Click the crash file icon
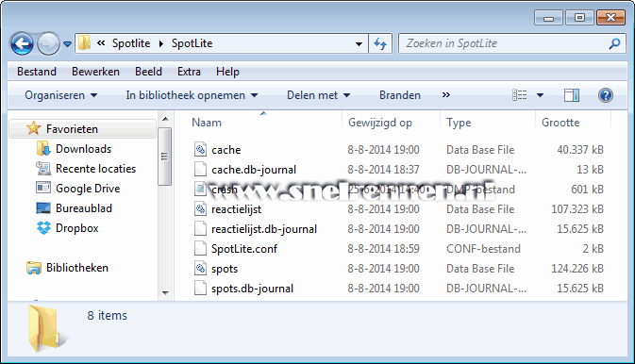The height and width of the screenshot is (364, 635). pyautogui.click(x=200, y=190)
